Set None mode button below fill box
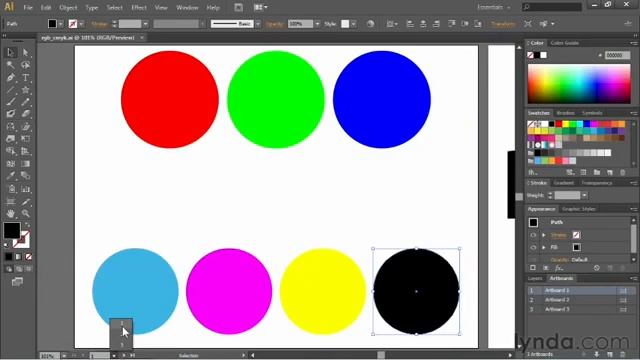 (28, 257)
